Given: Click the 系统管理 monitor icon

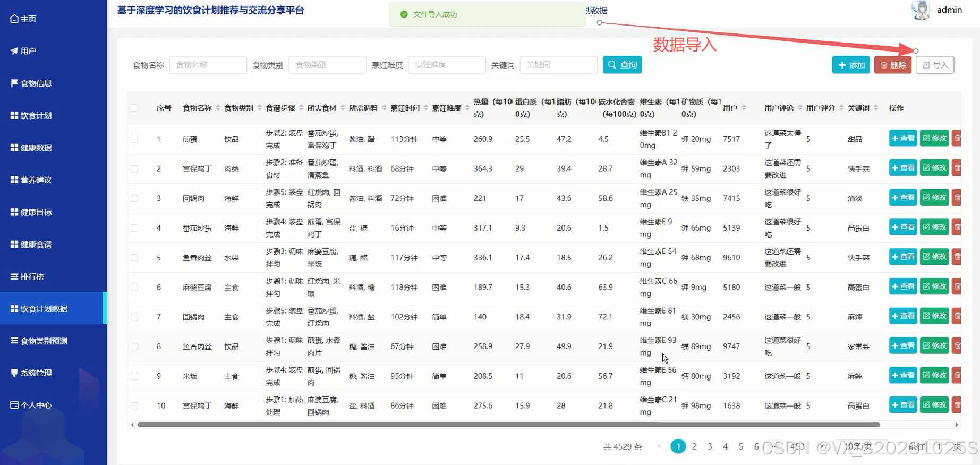Looking at the screenshot, I should [14, 373].
